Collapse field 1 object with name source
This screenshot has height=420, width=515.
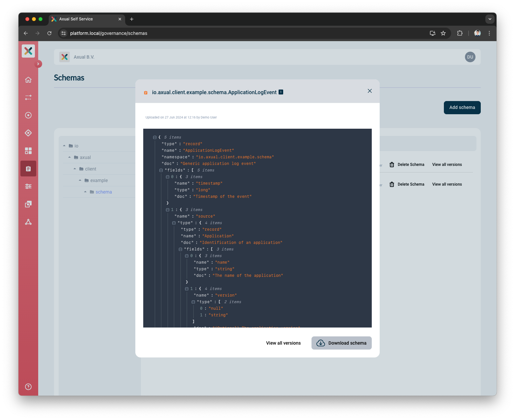click(168, 210)
